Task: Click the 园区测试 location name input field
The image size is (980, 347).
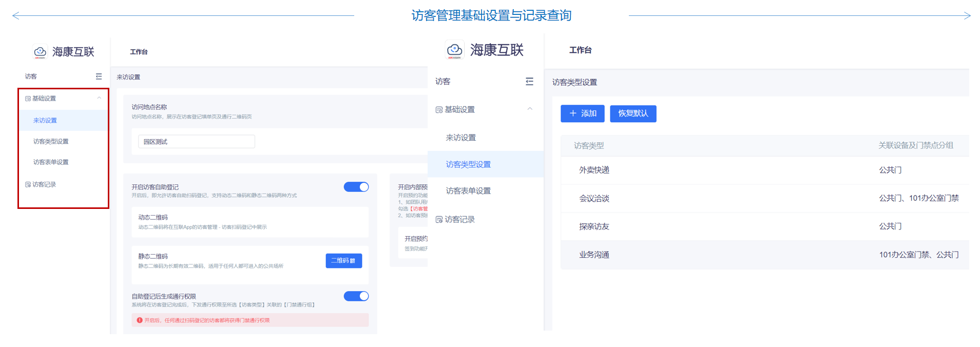Action: pyautogui.click(x=196, y=142)
